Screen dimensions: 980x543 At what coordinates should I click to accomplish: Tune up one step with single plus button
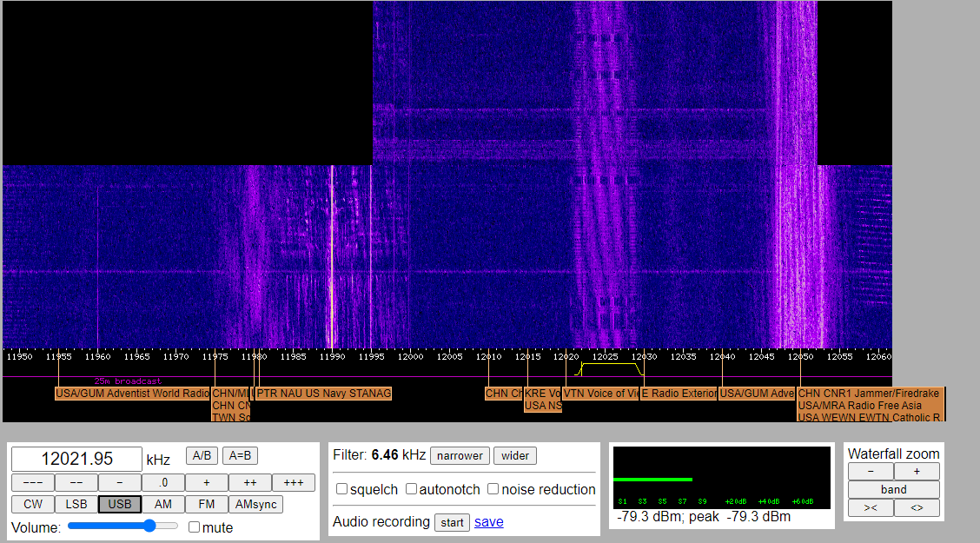tap(206, 482)
